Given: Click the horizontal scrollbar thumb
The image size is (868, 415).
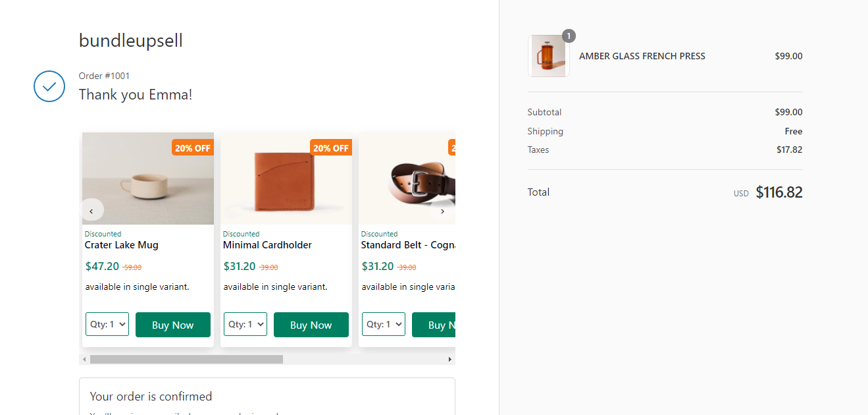Looking at the screenshot, I should [186, 360].
